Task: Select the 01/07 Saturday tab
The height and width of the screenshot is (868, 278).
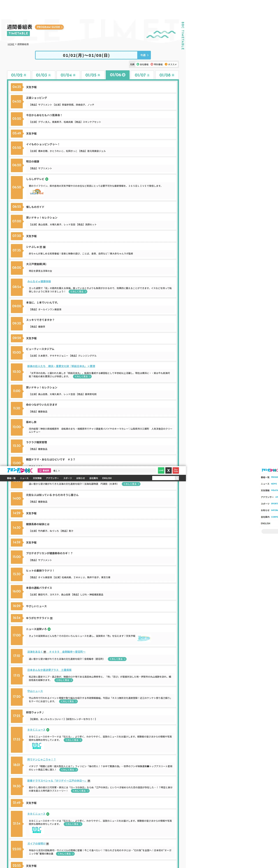Action: pyautogui.click(x=142, y=75)
